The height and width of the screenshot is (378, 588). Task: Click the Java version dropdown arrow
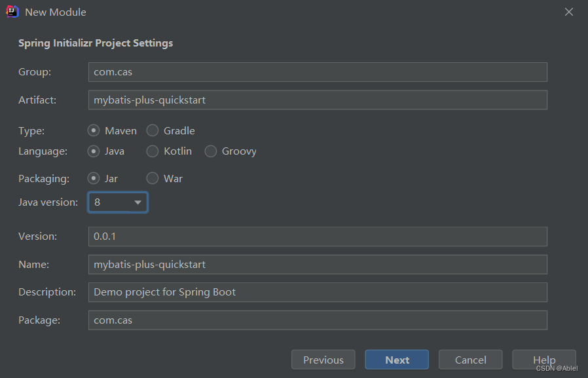[138, 202]
